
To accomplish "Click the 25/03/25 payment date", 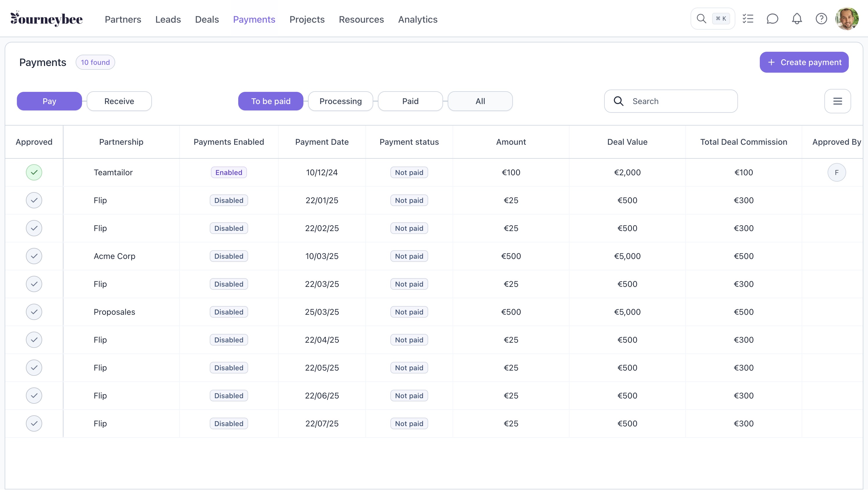I will click(x=322, y=312).
